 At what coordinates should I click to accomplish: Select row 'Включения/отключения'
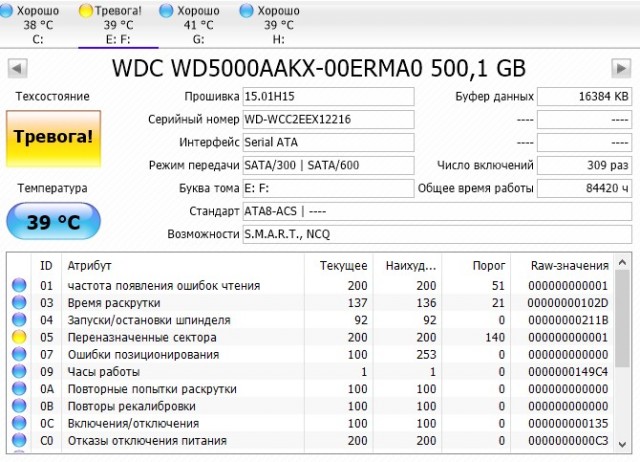[x=310, y=423]
